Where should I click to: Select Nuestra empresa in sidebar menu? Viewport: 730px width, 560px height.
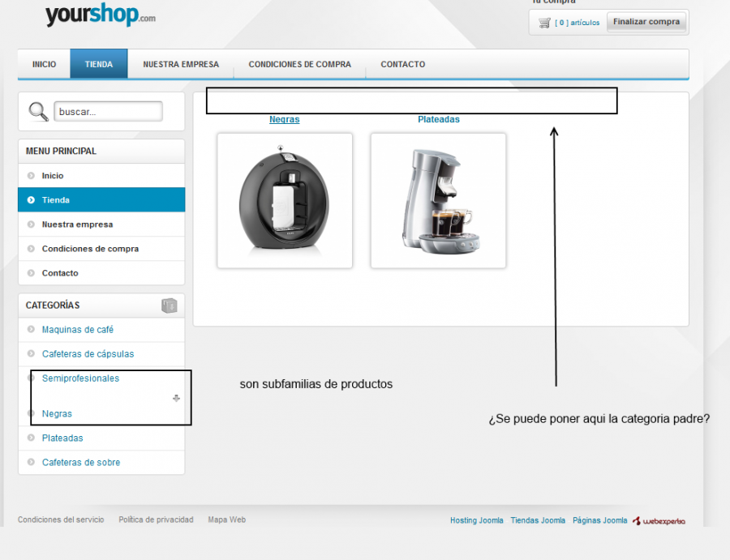[x=101, y=224]
